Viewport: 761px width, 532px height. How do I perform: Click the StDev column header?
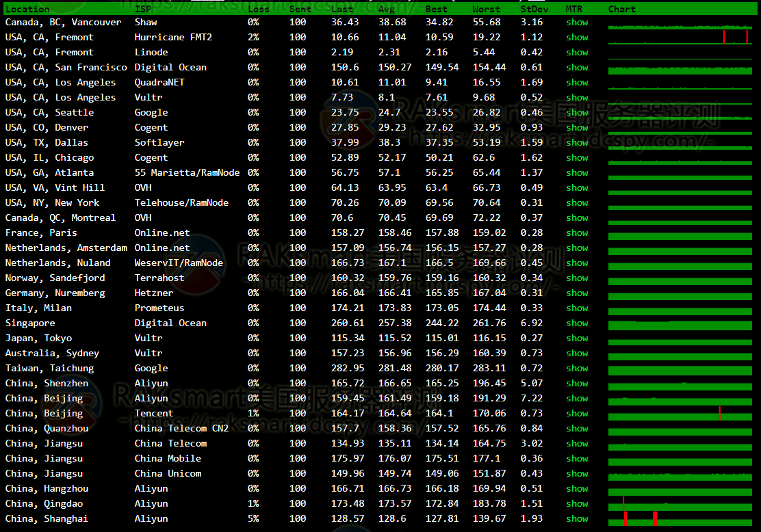click(534, 9)
